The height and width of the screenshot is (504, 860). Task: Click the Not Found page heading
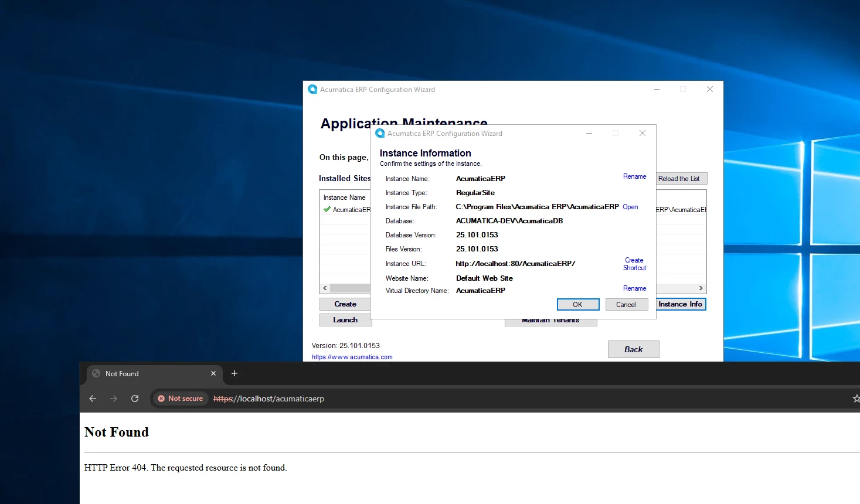117,433
